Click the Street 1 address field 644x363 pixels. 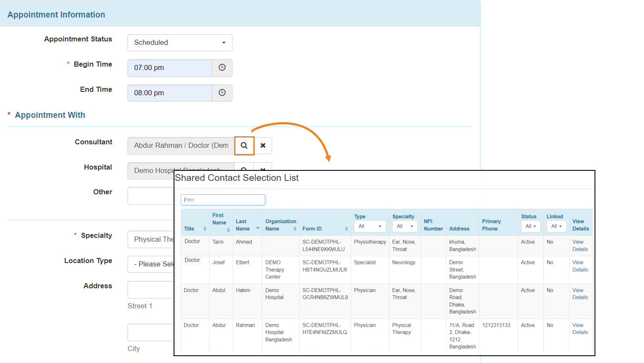pos(151,290)
